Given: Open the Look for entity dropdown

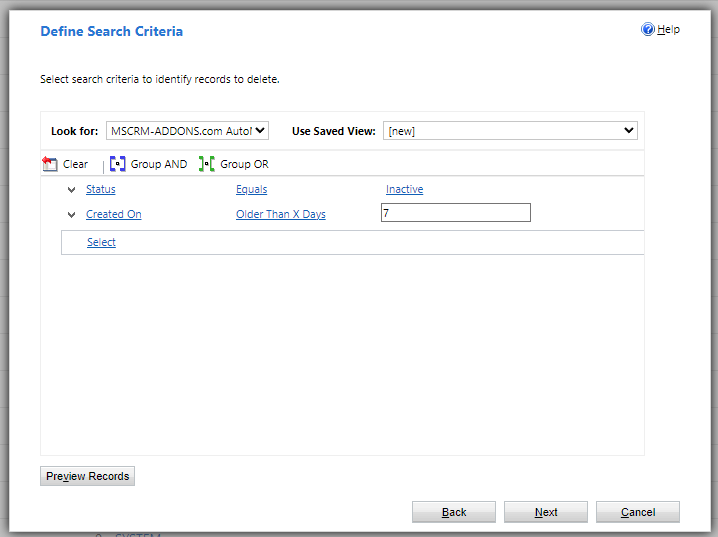Looking at the screenshot, I should [x=187, y=131].
